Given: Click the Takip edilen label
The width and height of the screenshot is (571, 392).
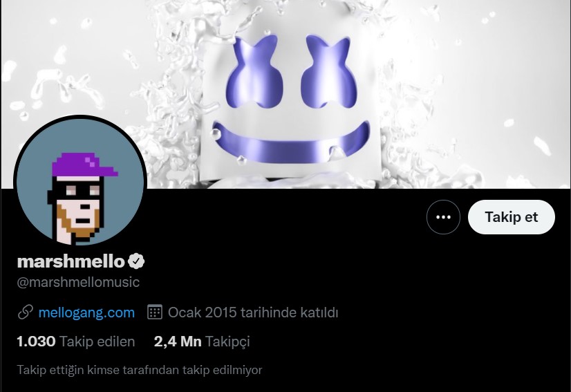Looking at the screenshot, I should 97,342.
